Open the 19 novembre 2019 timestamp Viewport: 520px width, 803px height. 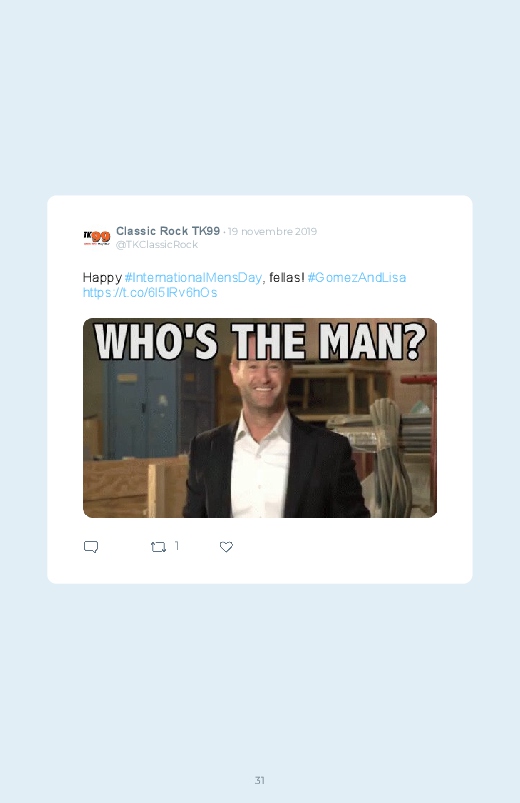pos(273,231)
